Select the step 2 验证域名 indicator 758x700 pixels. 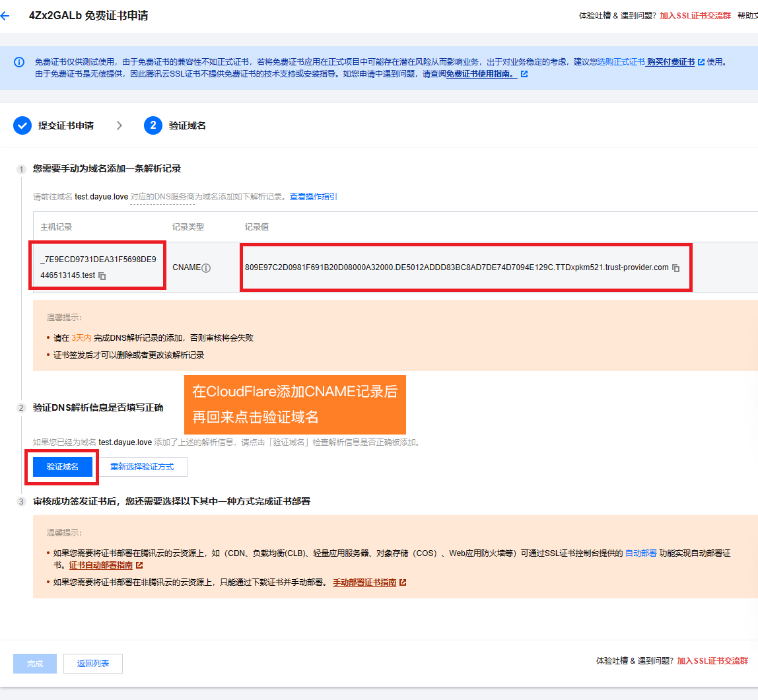click(x=153, y=125)
